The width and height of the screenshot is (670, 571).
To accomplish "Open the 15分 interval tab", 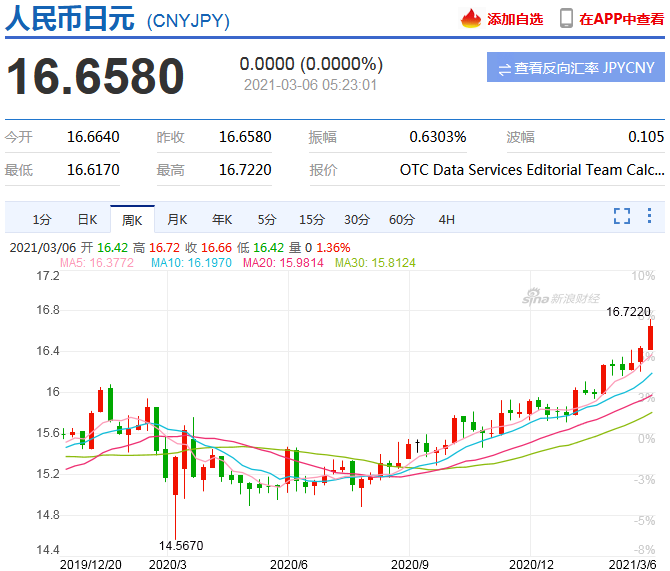I will coord(311,219).
